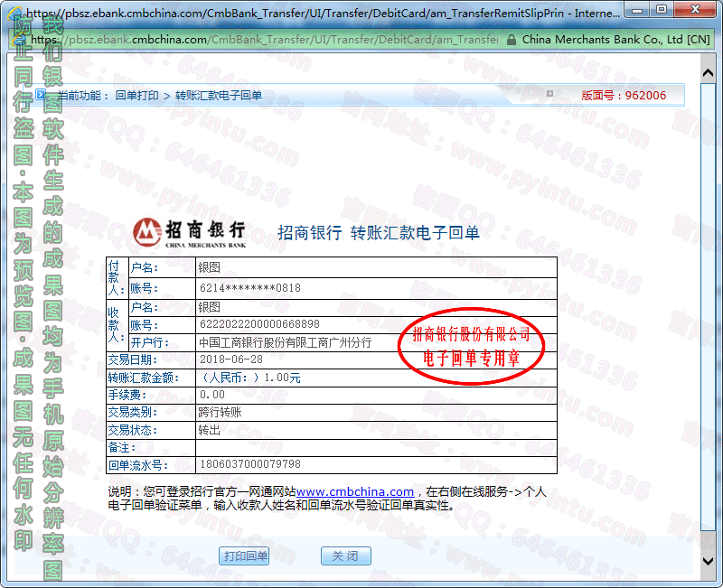
Task: Click payee account 6222022200000668898
Action: point(259,324)
